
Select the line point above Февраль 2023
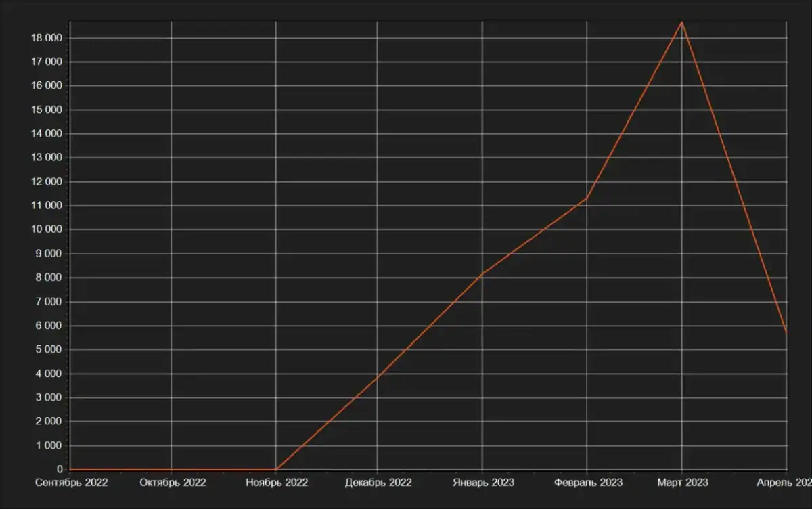(587, 198)
